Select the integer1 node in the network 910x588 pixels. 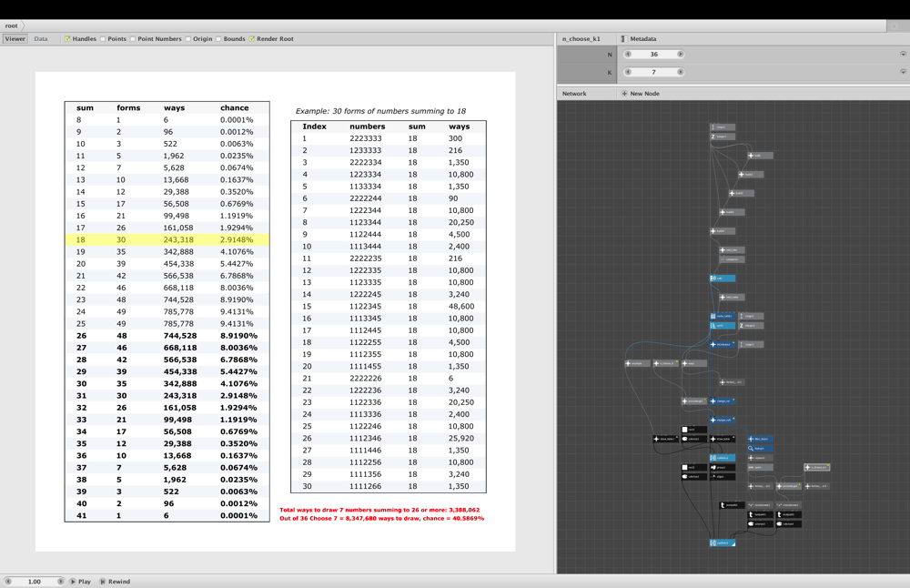coord(723,137)
